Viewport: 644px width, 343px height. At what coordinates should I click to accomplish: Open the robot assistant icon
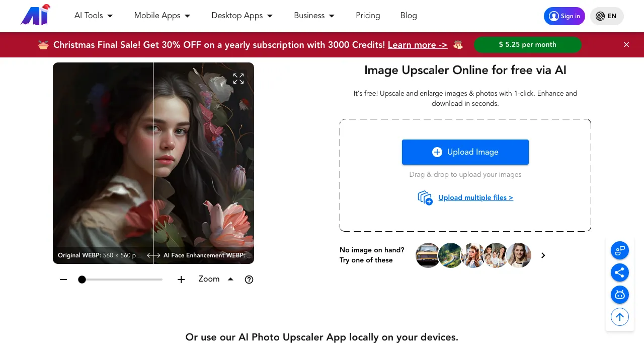pos(620,295)
